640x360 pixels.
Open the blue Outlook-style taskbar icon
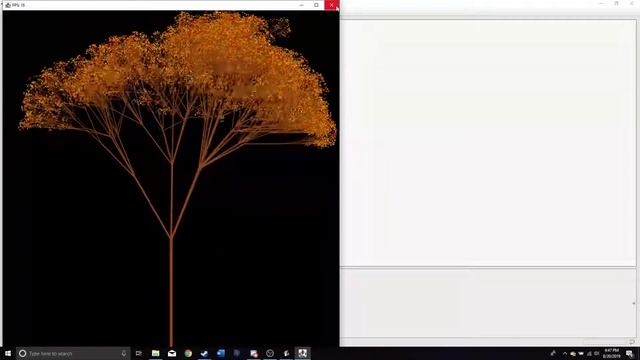click(x=221, y=353)
